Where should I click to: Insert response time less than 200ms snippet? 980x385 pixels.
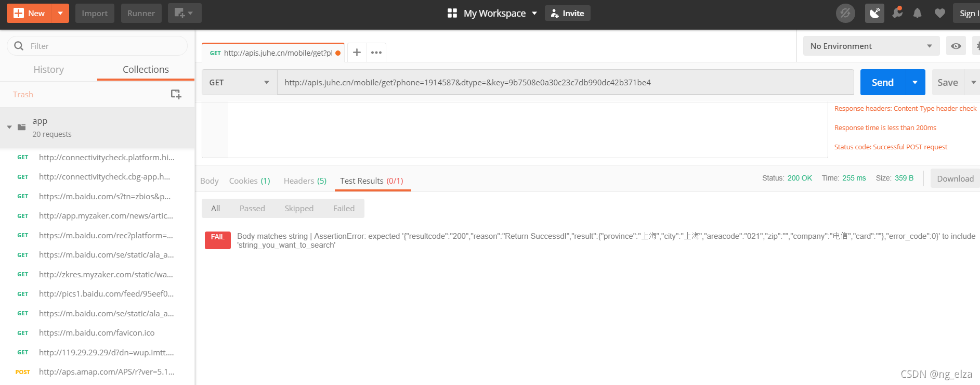[x=885, y=127]
